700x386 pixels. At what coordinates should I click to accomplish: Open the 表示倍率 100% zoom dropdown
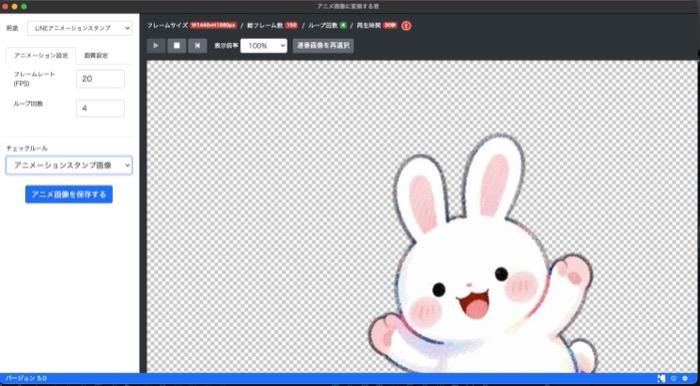[x=263, y=46]
